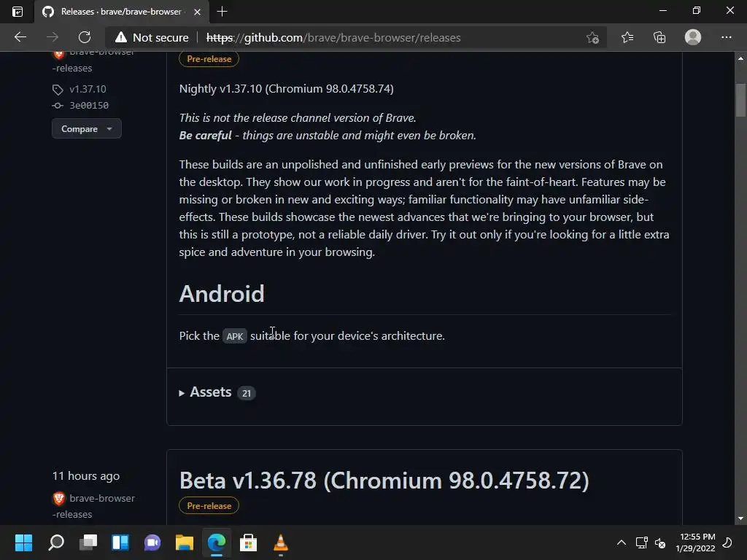Open the Favorites list icon

(627, 37)
